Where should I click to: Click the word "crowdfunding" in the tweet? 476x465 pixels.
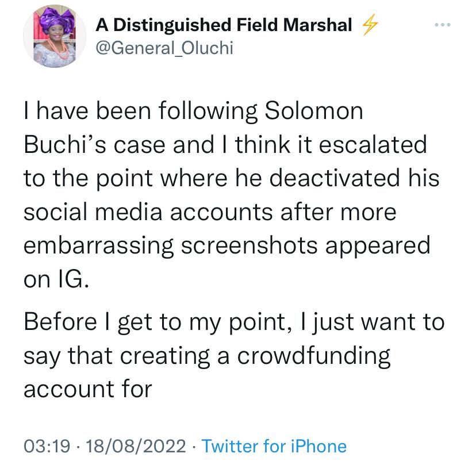pos(315,355)
